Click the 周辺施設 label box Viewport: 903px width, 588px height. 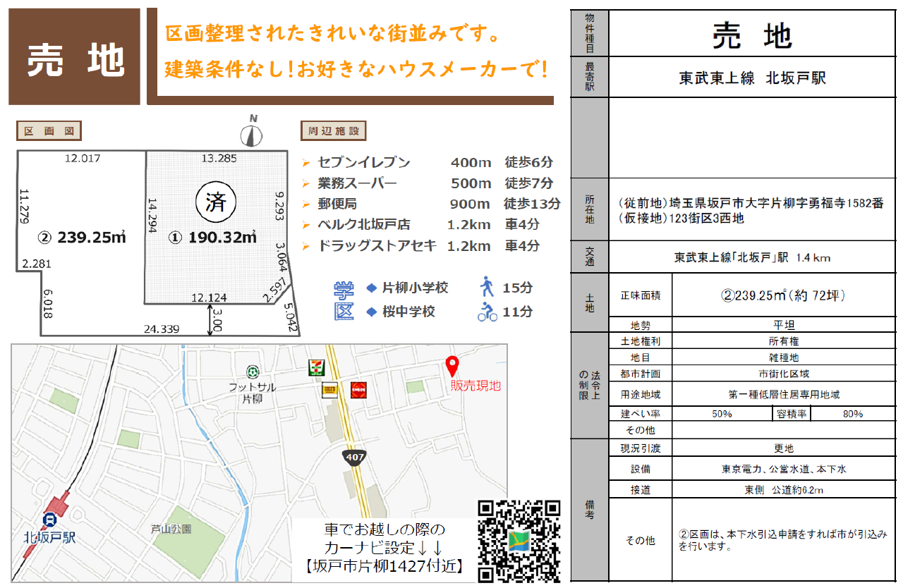point(333,130)
